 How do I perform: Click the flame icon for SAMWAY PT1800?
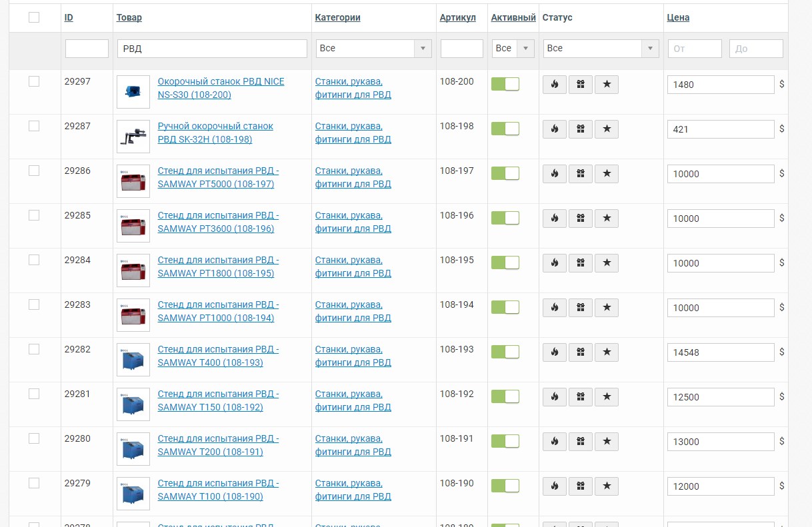coord(555,263)
